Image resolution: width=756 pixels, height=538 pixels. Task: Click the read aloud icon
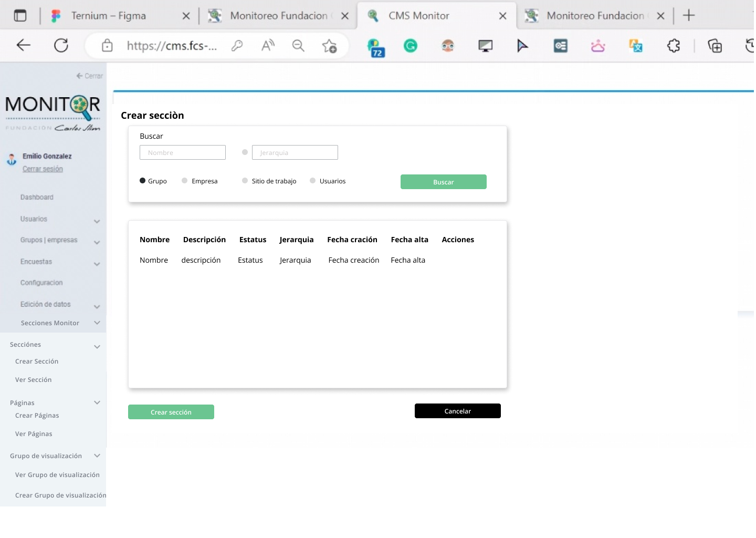pyautogui.click(x=268, y=46)
